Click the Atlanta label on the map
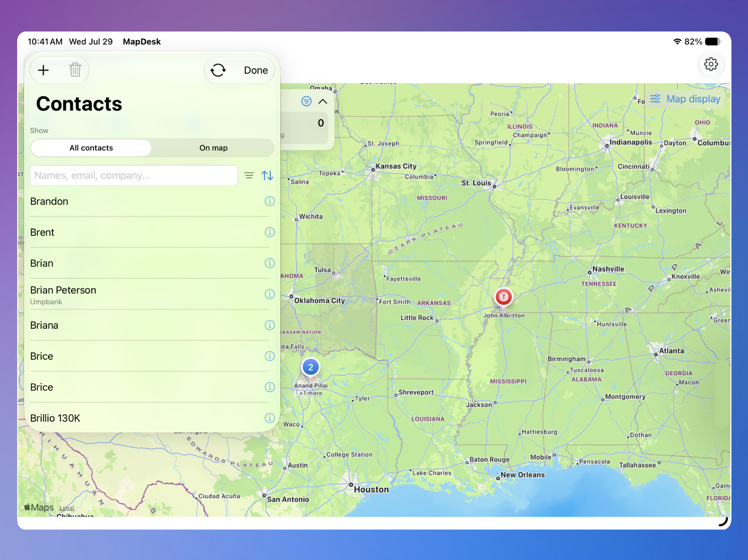Screen dimensions: 748x560 tap(672, 351)
